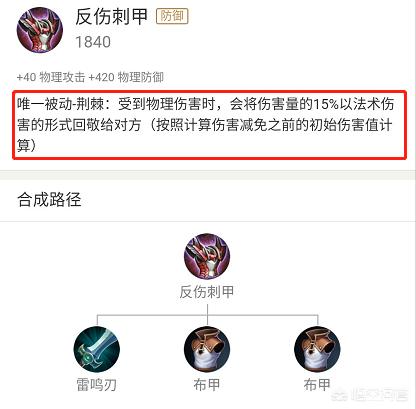416x409 pixels.
Task: Click the 反伤刺甲 item title text
Action: [111, 16]
